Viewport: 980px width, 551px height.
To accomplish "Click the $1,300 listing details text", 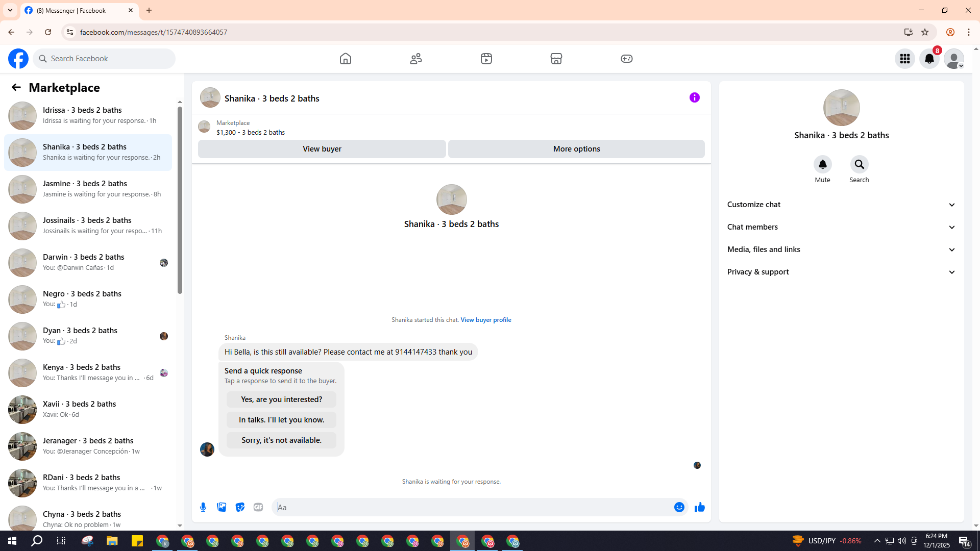I will [251, 133].
